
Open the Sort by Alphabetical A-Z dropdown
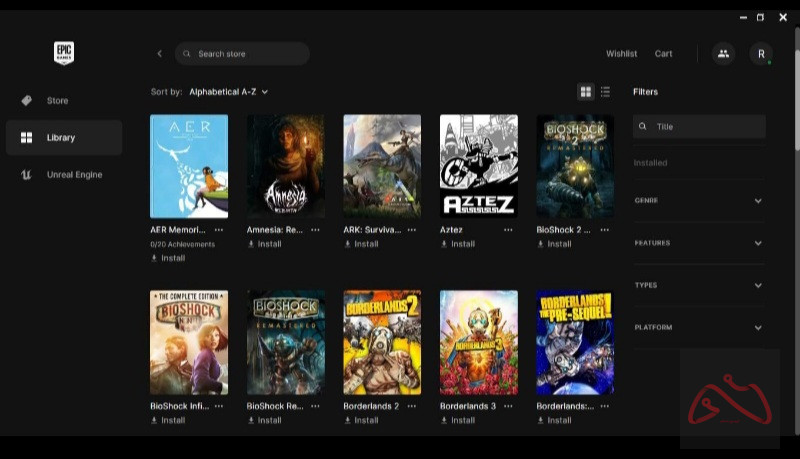228,92
